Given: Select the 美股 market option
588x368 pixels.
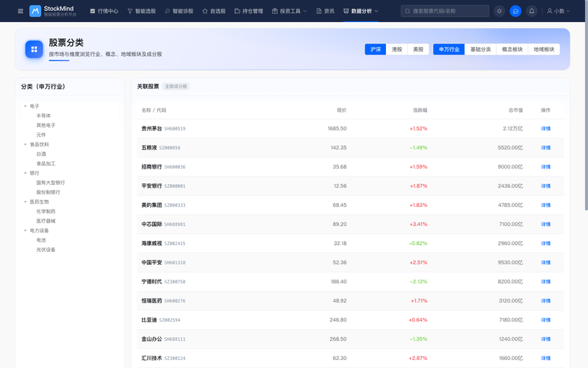Looking at the screenshot, I should (418, 49).
